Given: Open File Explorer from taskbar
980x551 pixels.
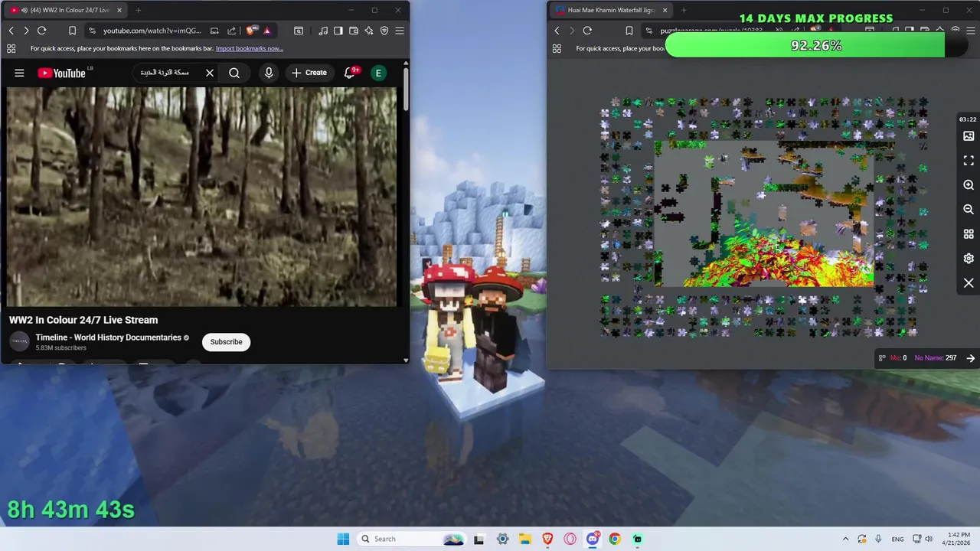Looking at the screenshot, I should [525, 539].
